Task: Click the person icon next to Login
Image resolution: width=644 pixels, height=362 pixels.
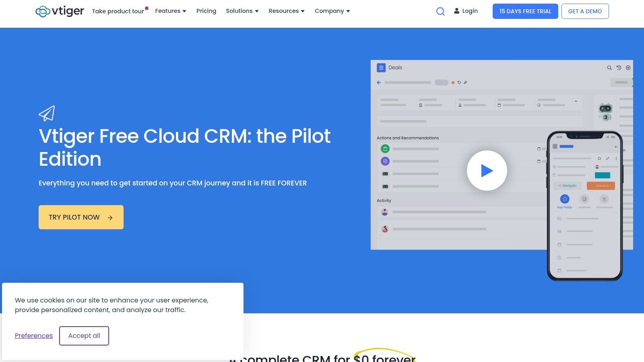Action: pos(456,11)
